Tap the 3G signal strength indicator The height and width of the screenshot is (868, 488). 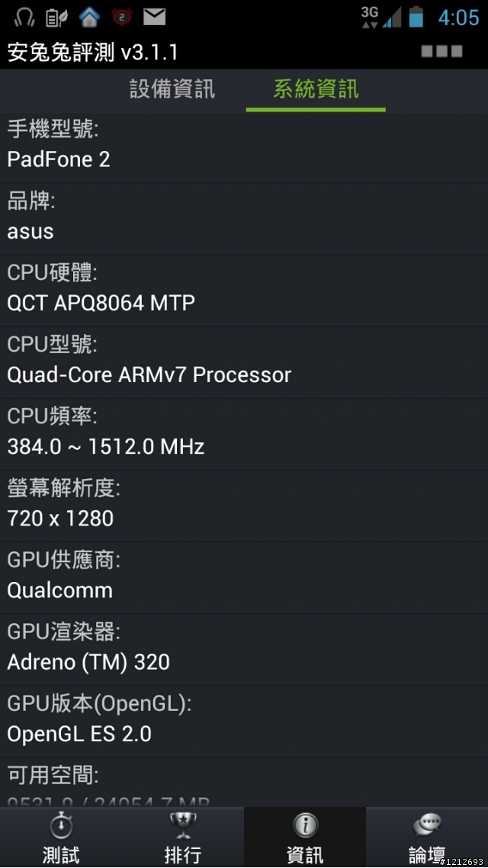tap(381, 17)
